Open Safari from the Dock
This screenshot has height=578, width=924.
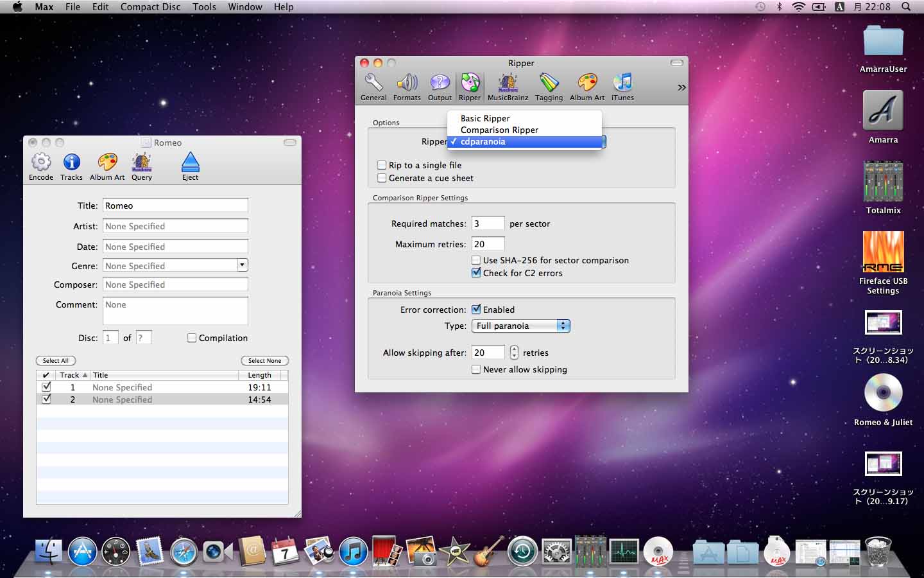coord(184,552)
